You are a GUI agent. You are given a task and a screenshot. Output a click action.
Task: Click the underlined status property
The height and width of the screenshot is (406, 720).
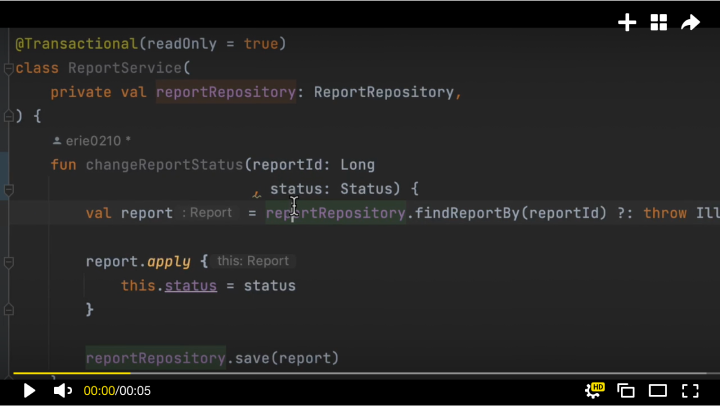pos(191,286)
